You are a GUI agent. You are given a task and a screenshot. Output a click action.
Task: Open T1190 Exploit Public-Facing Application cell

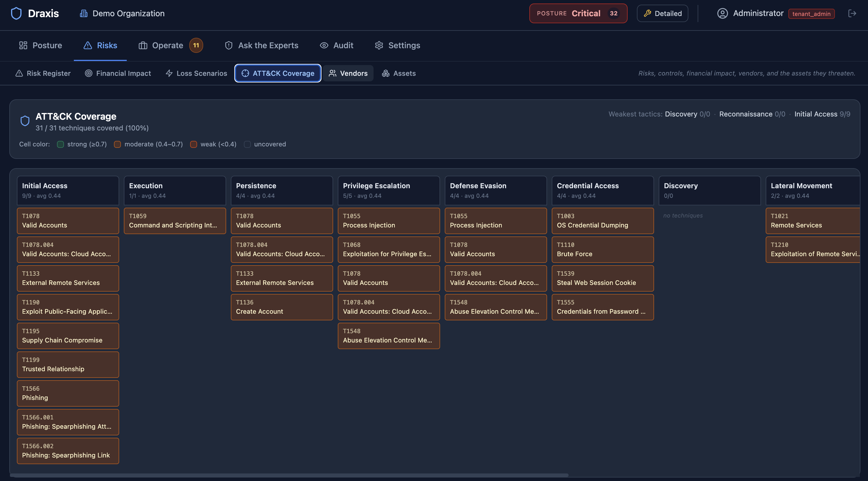pos(68,307)
